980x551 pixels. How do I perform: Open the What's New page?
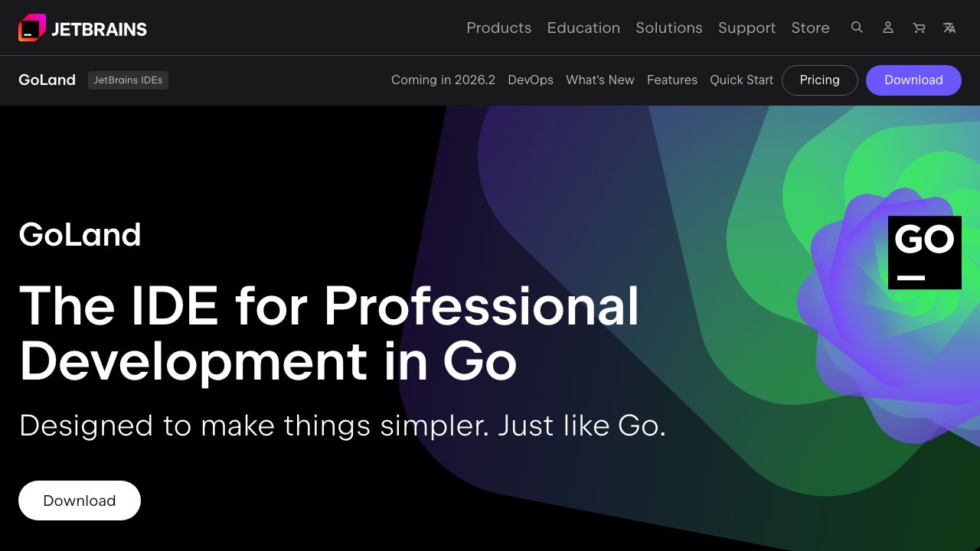coord(600,80)
